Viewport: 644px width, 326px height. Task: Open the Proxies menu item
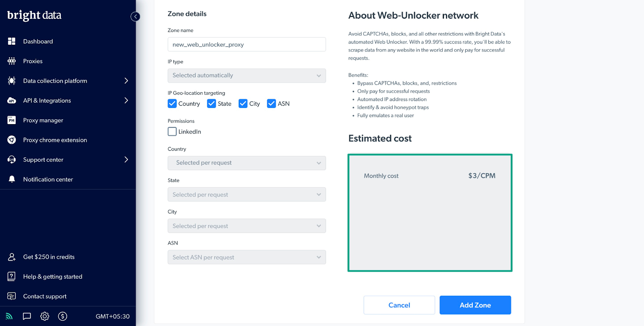(33, 61)
